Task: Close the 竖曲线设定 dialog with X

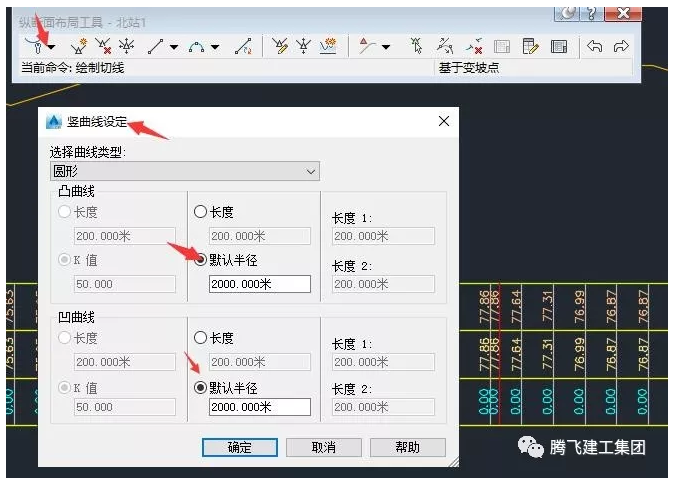Action: (x=444, y=121)
